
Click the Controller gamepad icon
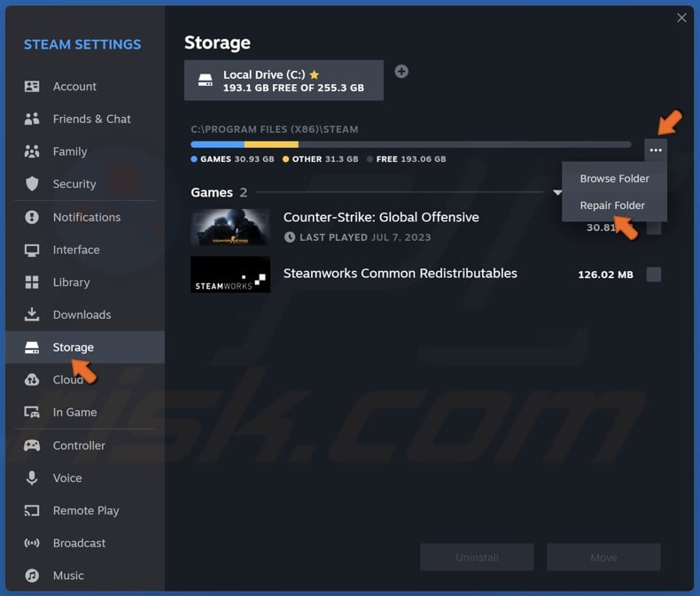[32, 445]
